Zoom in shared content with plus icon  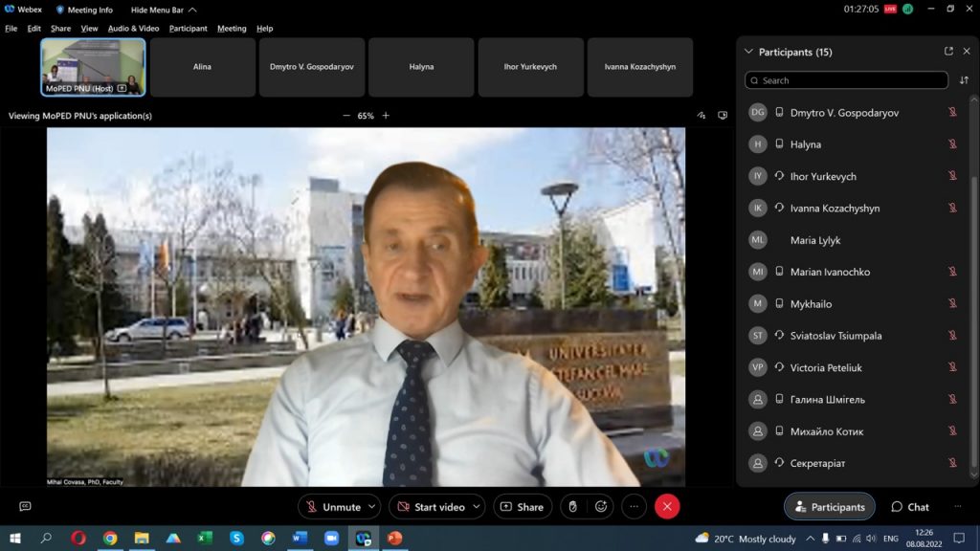(x=386, y=116)
